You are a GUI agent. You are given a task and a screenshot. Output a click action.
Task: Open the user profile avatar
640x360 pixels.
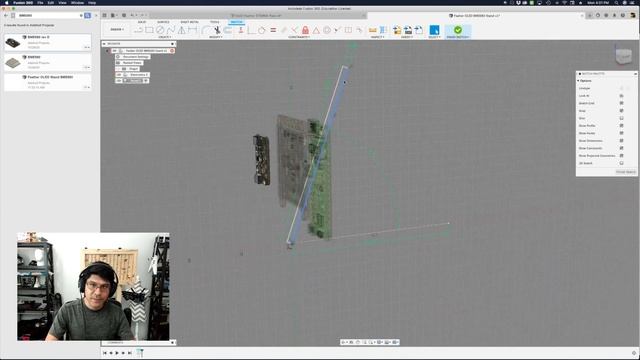(633, 16)
